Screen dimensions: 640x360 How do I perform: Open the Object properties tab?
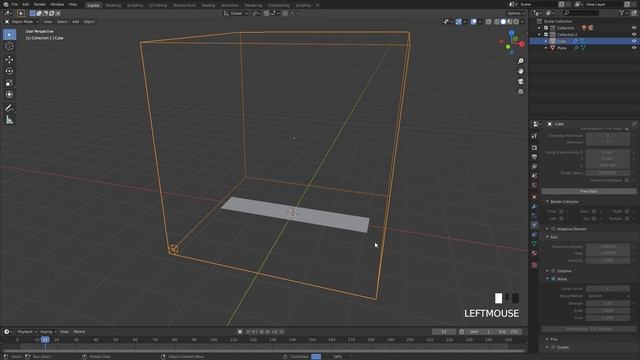(x=534, y=197)
